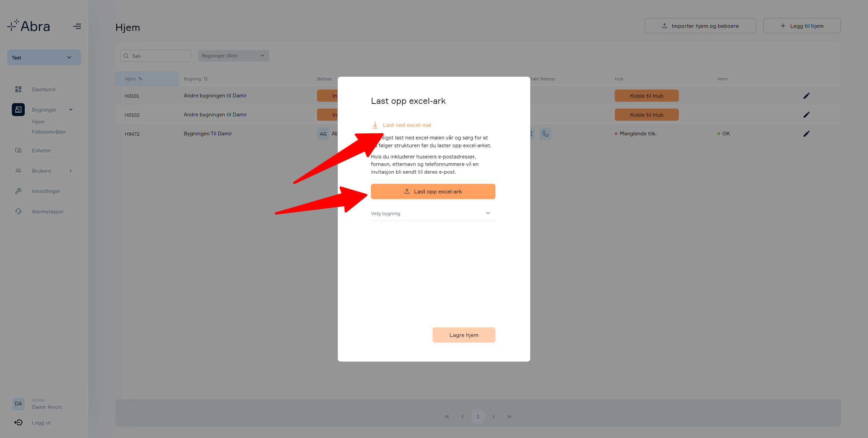Screen dimensions: 868x438
Task: Expand the Brukere menu chevron
Action: pos(71,171)
